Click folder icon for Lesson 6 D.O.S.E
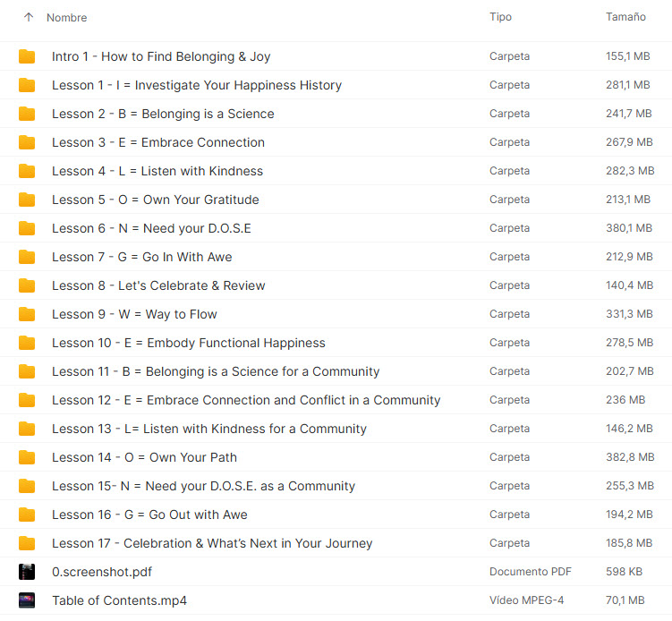This screenshot has height=621, width=672. click(x=27, y=228)
